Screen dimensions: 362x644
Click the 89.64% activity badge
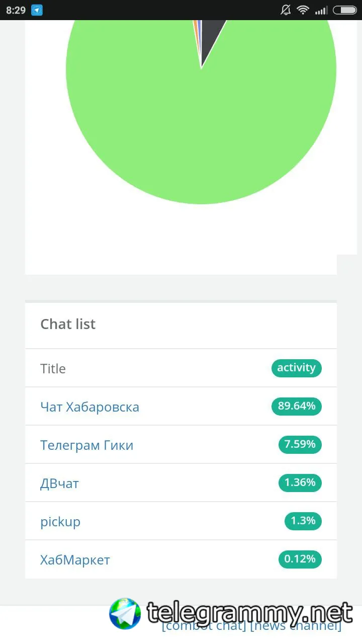[x=296, y=406]
